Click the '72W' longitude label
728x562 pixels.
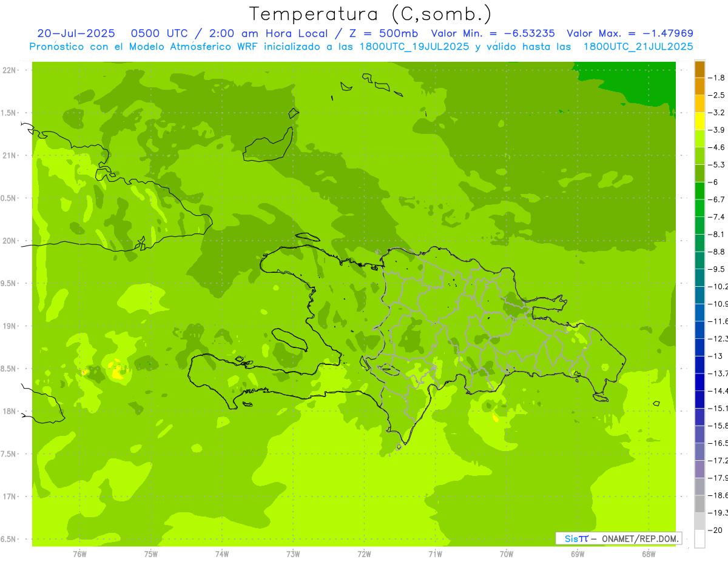(365, 554)
